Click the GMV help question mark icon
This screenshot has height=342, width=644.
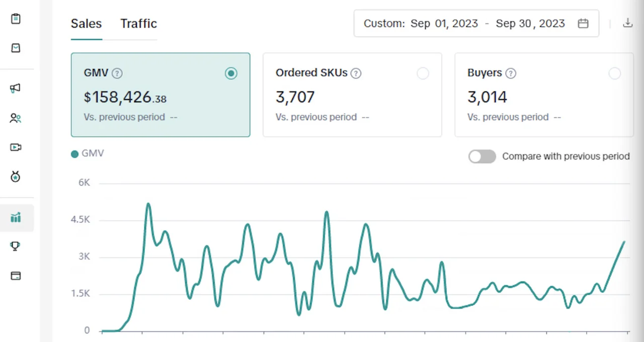click(117, 73)
